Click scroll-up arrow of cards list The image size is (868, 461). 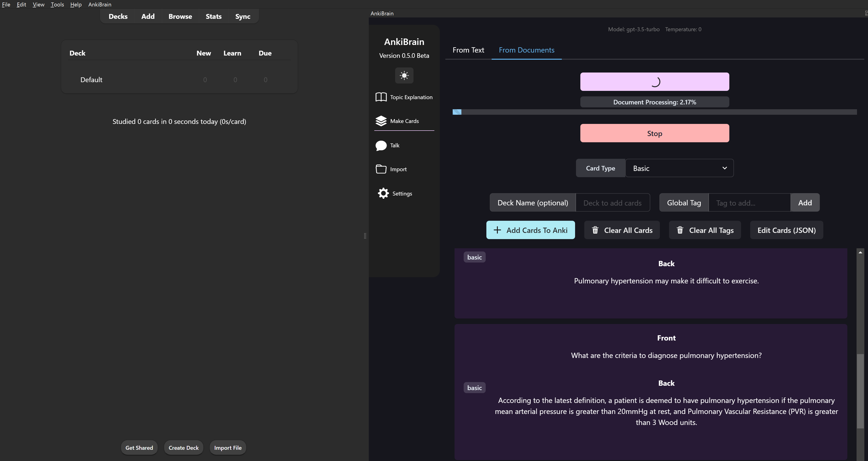(860, 252)
